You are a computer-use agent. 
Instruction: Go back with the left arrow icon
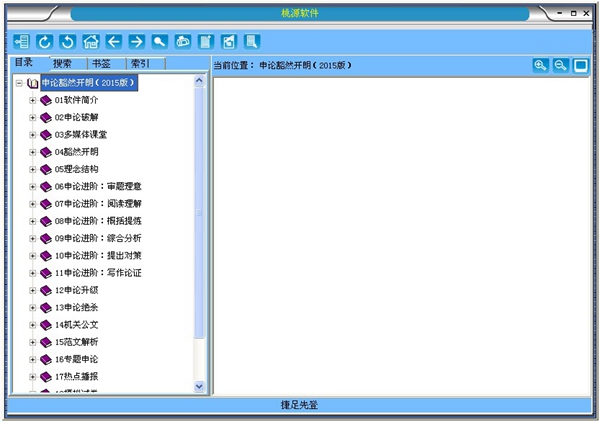pos(113,42)
